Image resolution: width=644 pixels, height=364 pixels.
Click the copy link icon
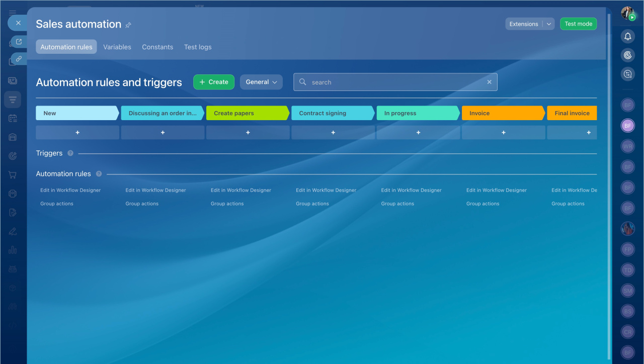coord(19,59)
